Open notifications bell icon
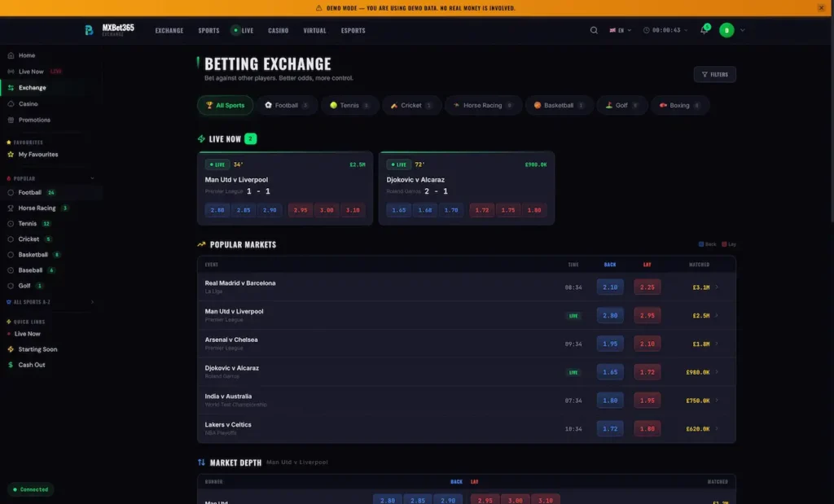 pos(704,30)
